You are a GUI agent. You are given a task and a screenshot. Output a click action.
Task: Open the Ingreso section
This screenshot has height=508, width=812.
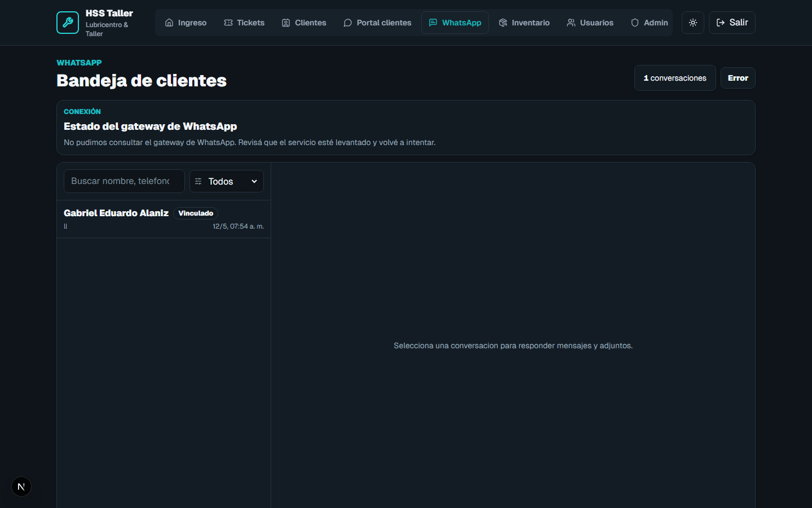[186, 23]
